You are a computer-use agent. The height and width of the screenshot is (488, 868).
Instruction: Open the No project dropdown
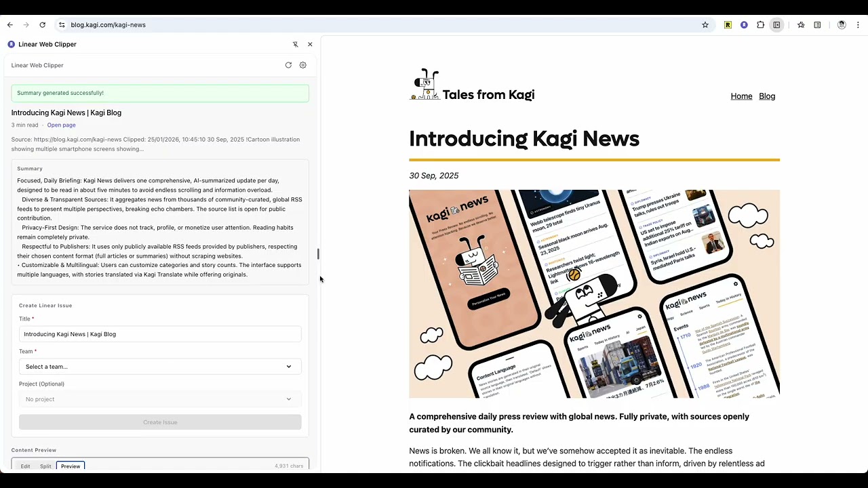160,399
